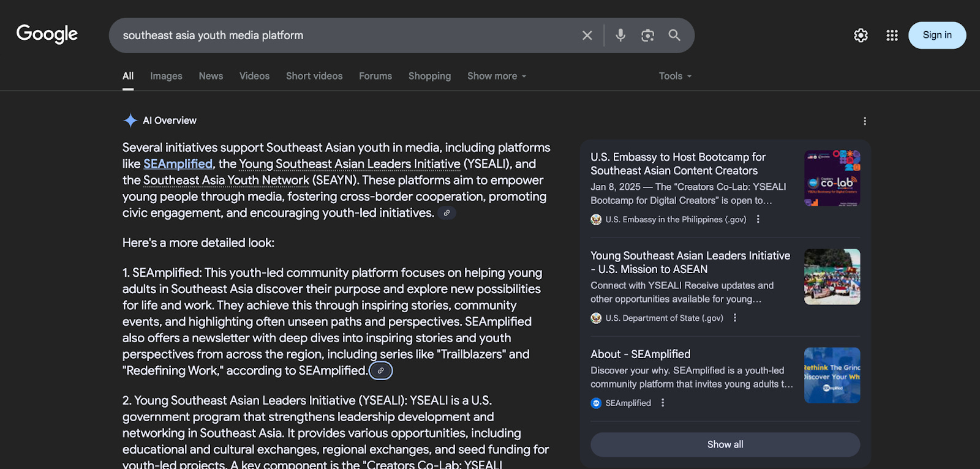Click the Creators Co-Lab bootcamp thumbnail
980x469 pixels.
click(x=832, y=178)
